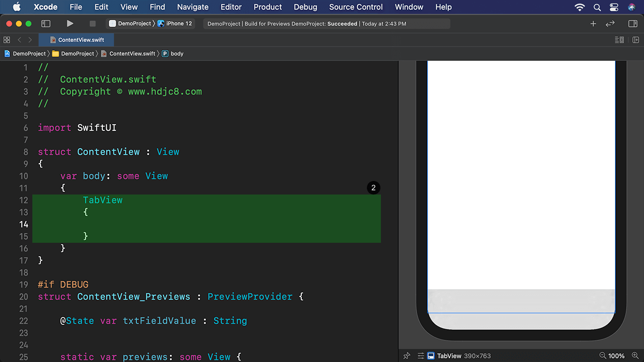Click the TabView code on line 12

click(x=102, y=200)
